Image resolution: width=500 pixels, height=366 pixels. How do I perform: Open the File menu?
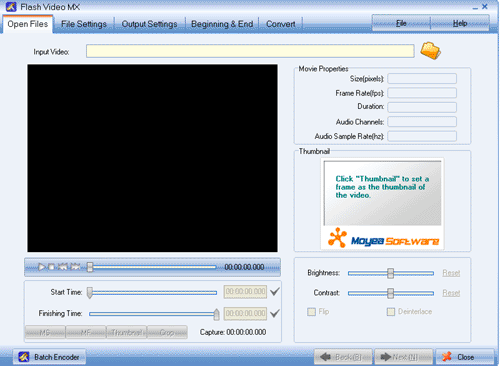pos(401,23)
